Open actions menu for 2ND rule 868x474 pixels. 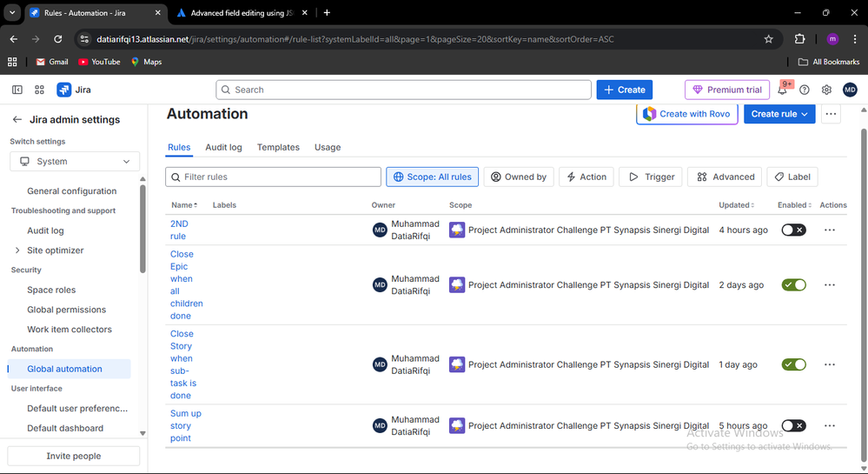click(829, 230)
